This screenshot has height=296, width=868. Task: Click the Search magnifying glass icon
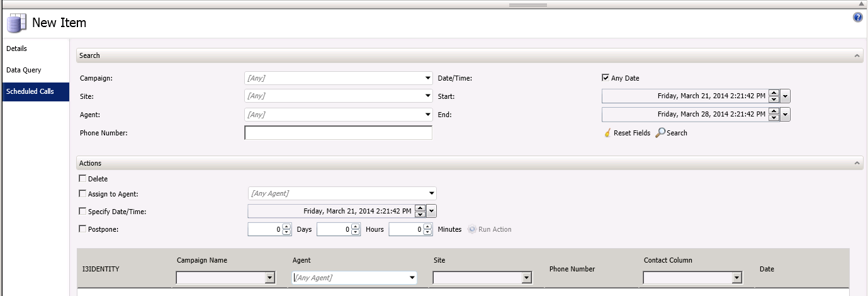tap(660, 133)
